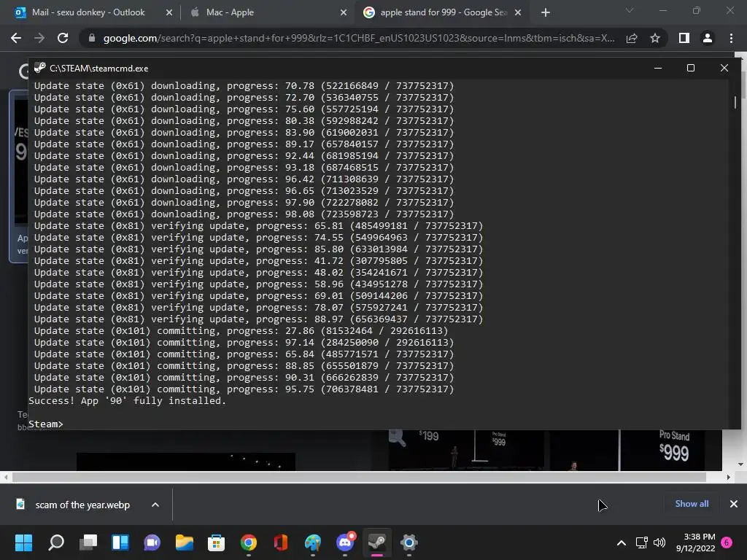The image size is (747, 560).
Task: Maximize the steamcmd.exe window
Action: [x=690, y=68]
